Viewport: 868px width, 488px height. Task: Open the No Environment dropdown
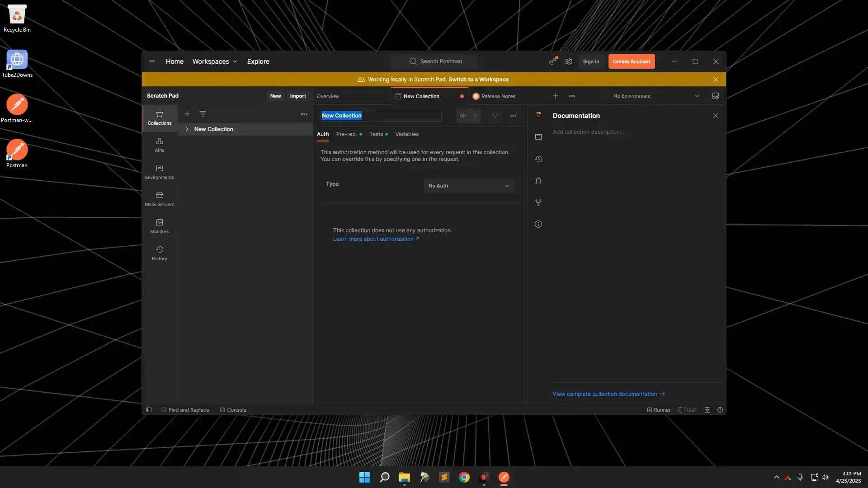coord(656,96)
